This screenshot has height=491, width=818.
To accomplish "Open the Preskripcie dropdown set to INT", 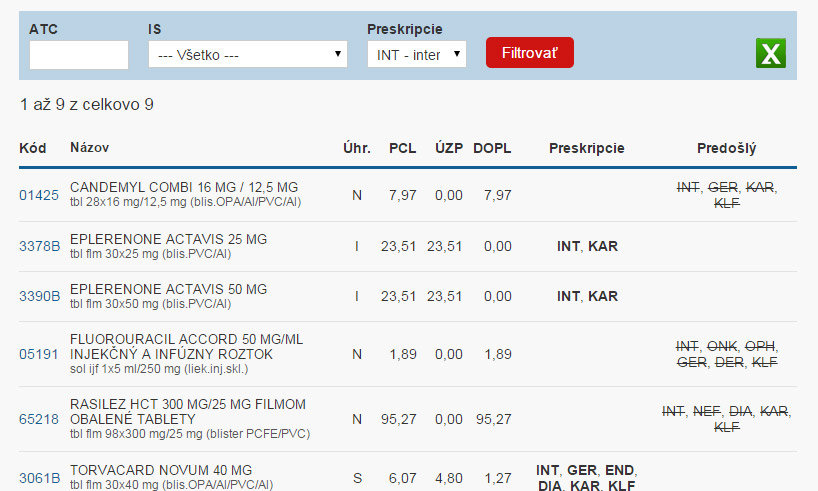I will (x=417, y=54).
